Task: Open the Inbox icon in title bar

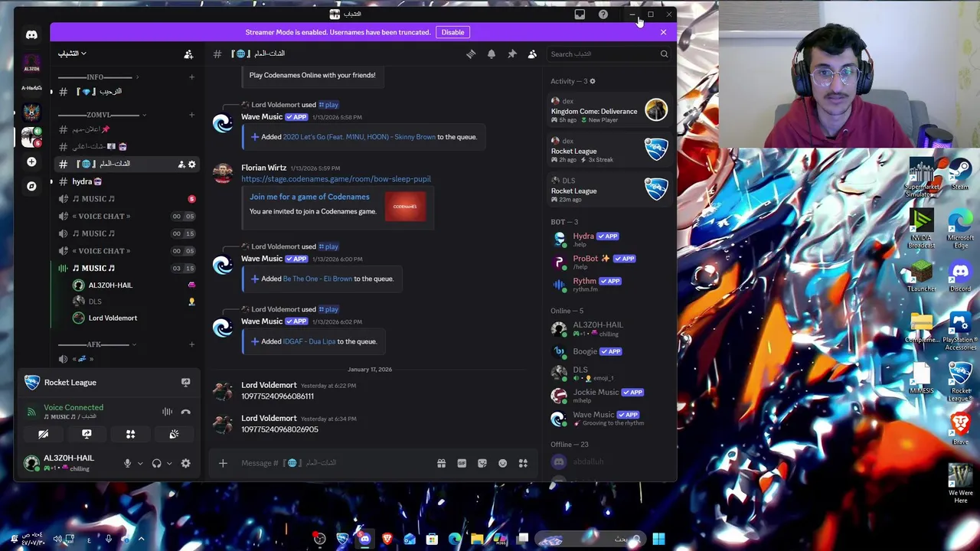Action: click(580, 14)
